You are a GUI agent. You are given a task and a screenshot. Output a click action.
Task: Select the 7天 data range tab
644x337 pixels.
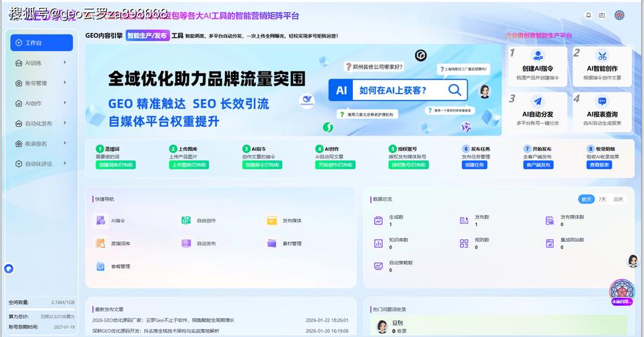click(x=602, y=199)
